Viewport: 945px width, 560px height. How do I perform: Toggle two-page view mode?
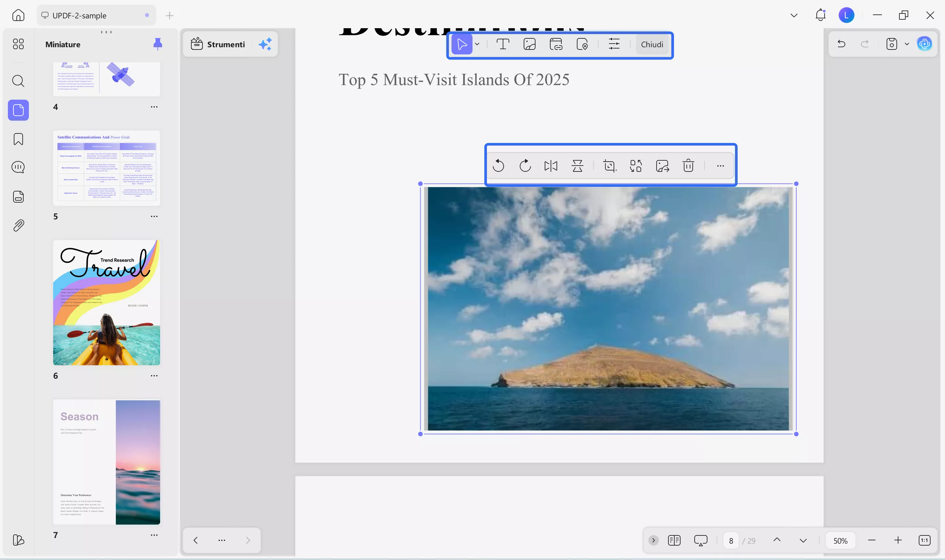[674, 540]
